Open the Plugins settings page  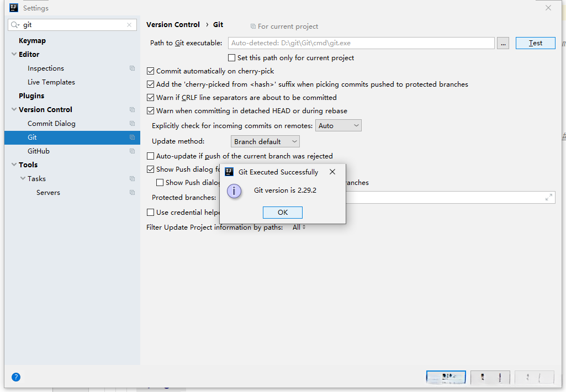(x=31, y=96)
